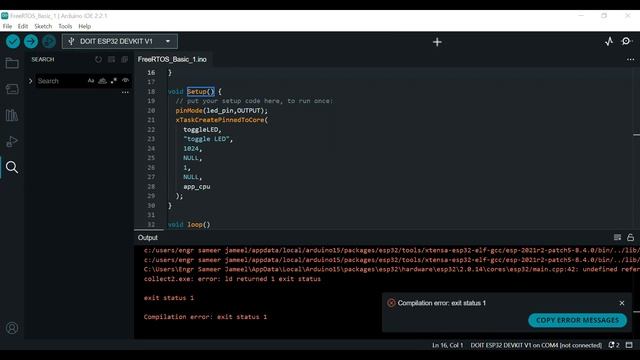The height and width of the screenshot is (360, 640).
Task: Toggle Use Regular Expression in search box
Action: (x=114, y=81)
